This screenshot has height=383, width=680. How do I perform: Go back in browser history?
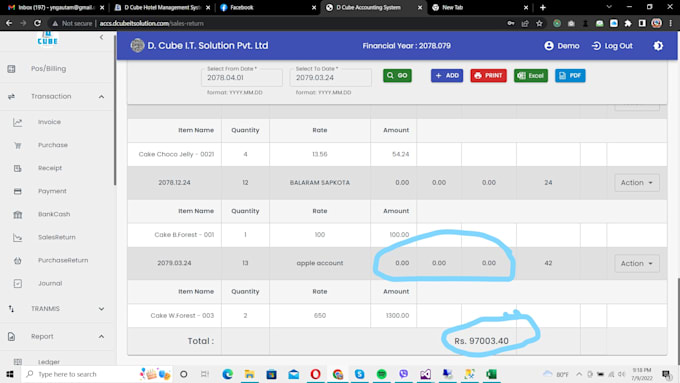(9, 23)
